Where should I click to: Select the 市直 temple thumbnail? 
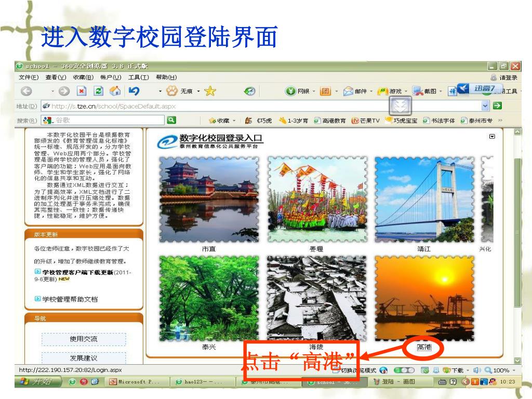click(x=209, y=199)
